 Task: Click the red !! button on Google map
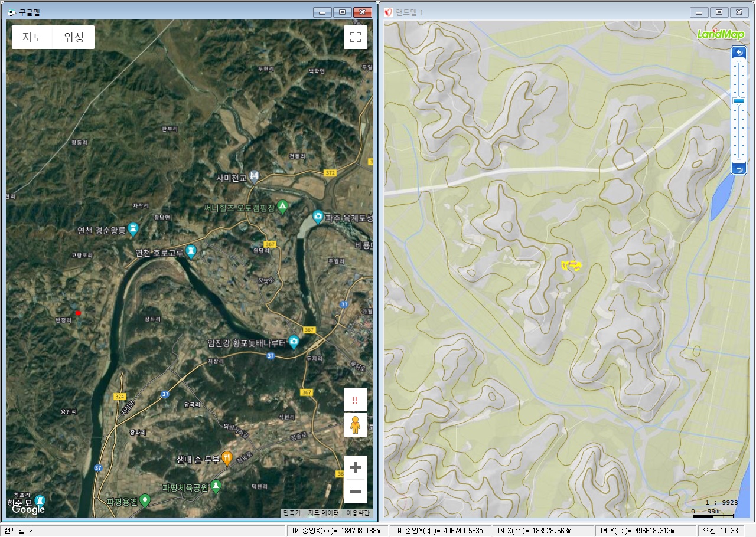356,400
